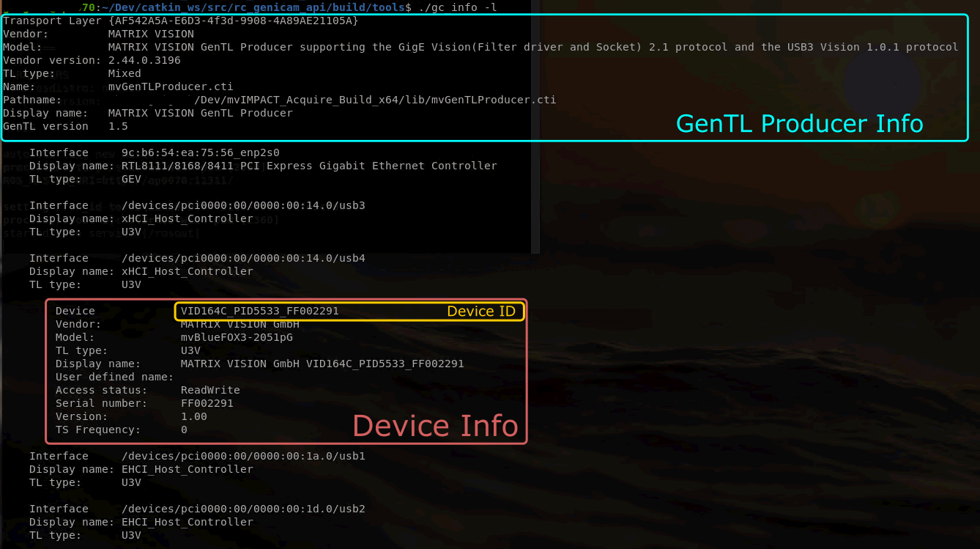Click the Interface path ending in '14.0/usb4'
The image size is (980, 549).
click(x=243, y=258)
